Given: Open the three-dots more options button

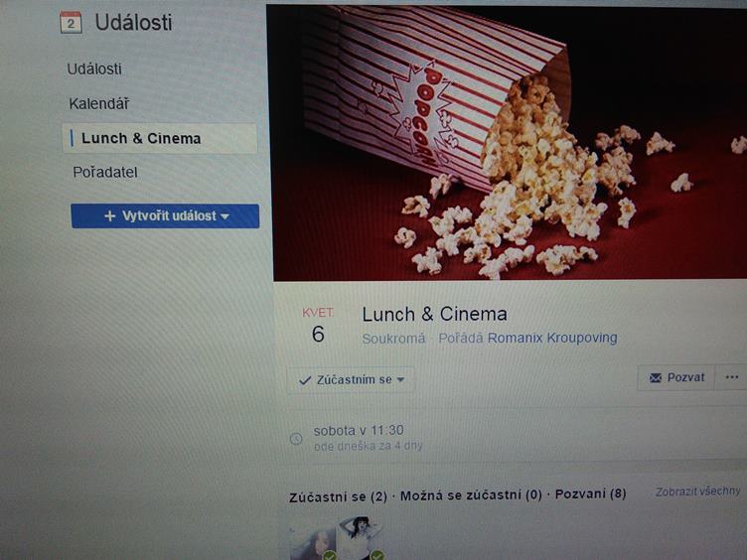Looking at the screenshot, I should (x=731, y=377).
